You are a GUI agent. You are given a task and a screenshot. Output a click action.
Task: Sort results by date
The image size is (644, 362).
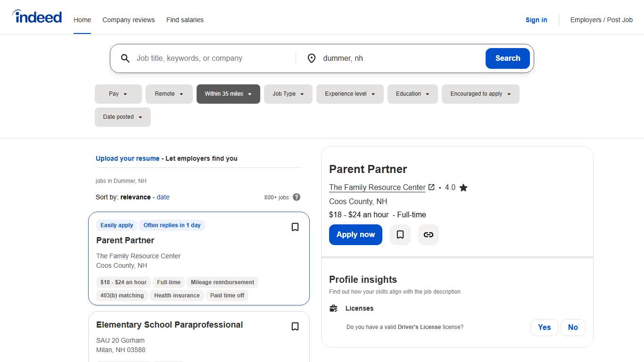(163, 197)
